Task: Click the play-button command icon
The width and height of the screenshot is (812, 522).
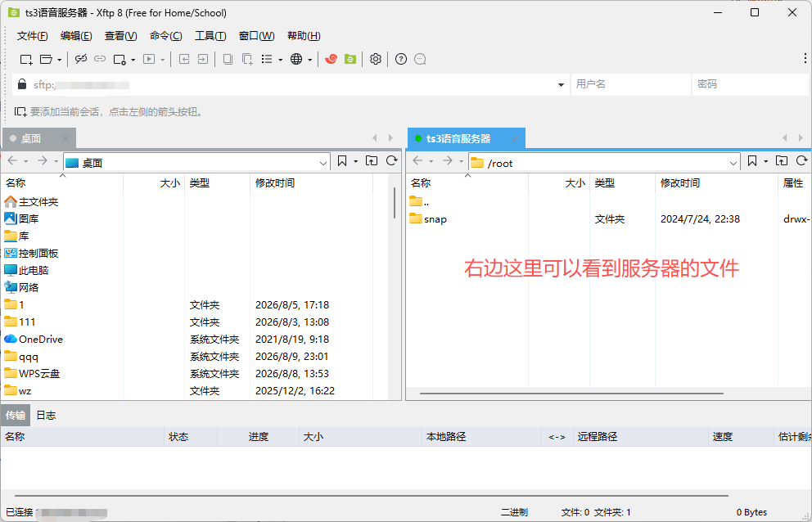Action: click(149, 59)
